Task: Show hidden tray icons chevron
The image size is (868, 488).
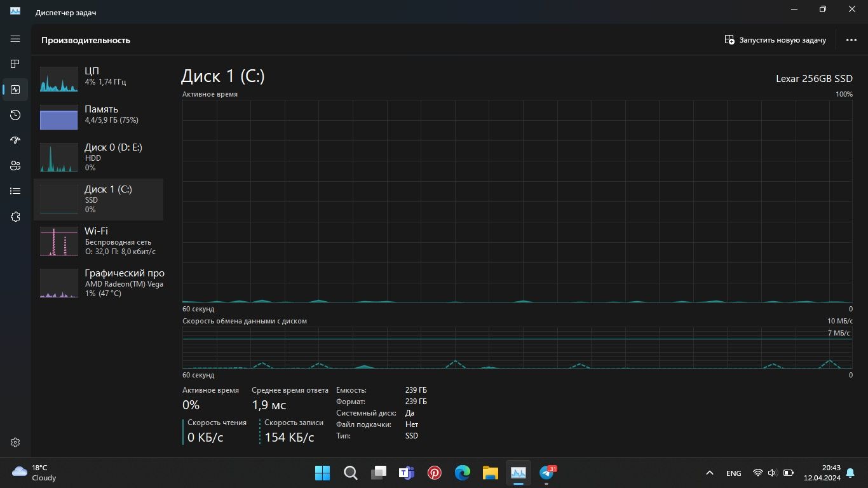Action: (709, 473)
